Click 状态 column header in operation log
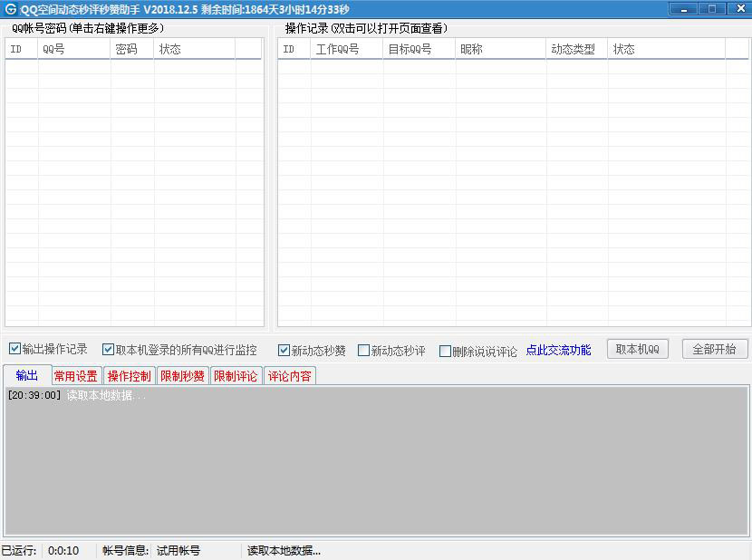The height and width of the screenshot is (560, 752). click(x=666, y=49)
